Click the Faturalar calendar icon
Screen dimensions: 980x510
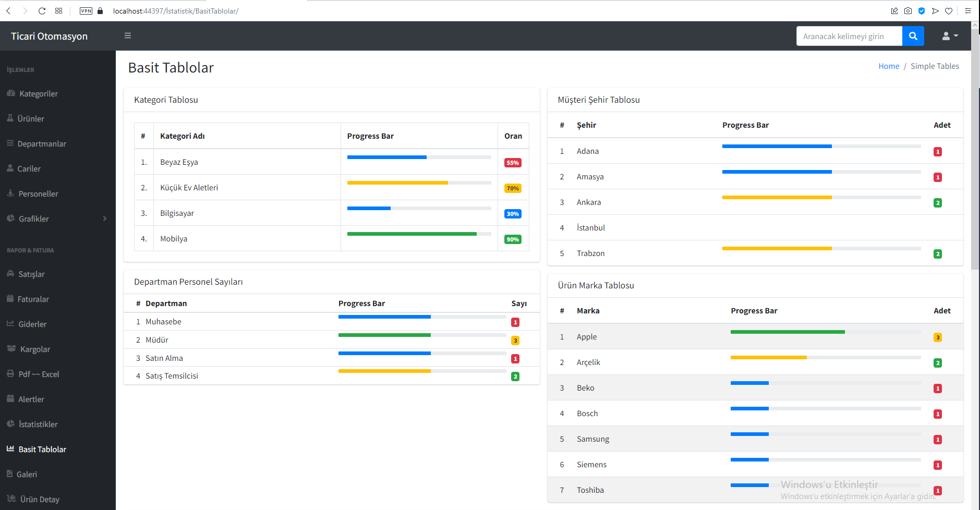(x=10, y=299)
